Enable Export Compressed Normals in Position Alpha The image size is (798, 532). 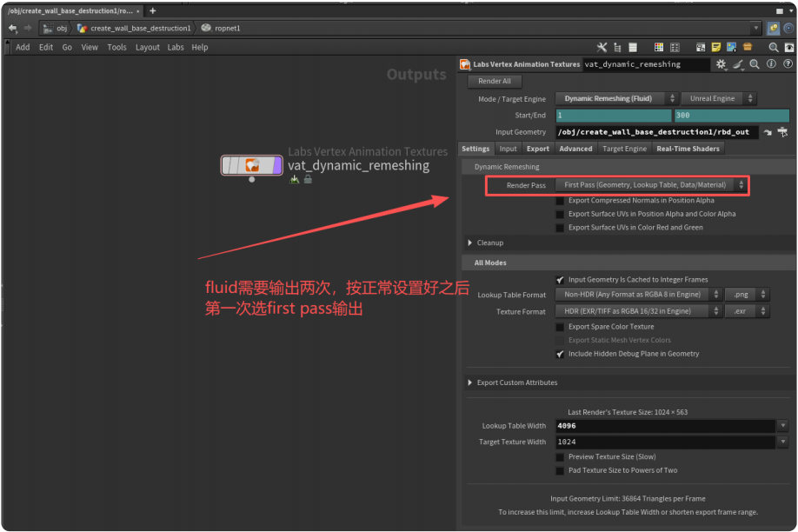560,201
